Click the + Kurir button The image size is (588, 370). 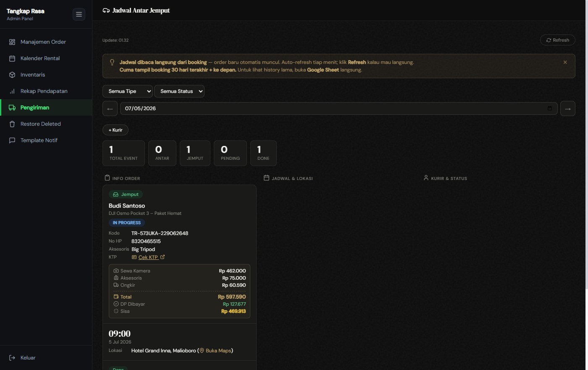tap(115, 130)
